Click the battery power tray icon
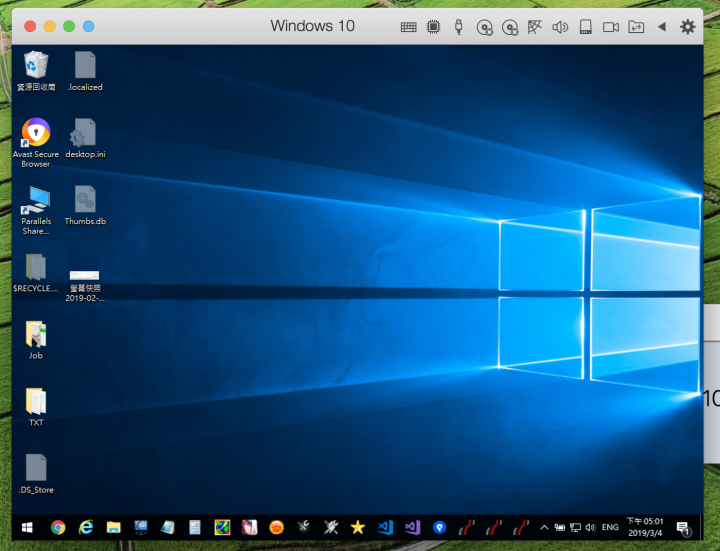Screen dimensions: 720x551 (560, 528)
